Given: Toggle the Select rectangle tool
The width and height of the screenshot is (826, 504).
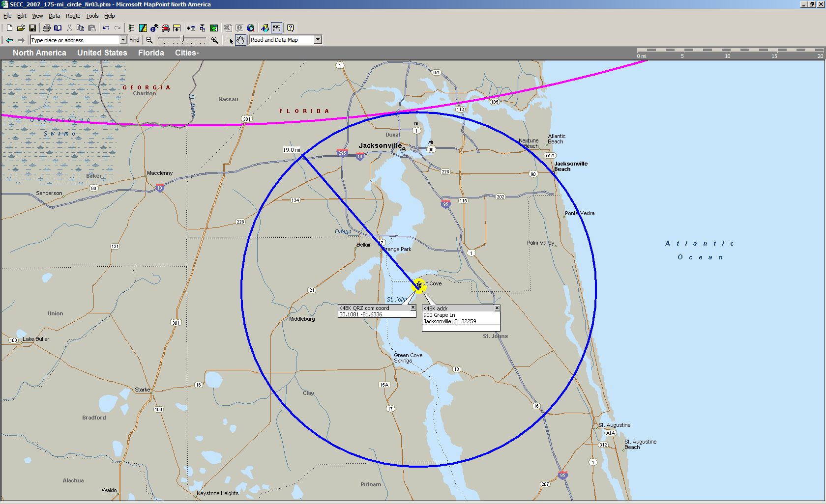Looking at the screenshot, I should 229,40.
